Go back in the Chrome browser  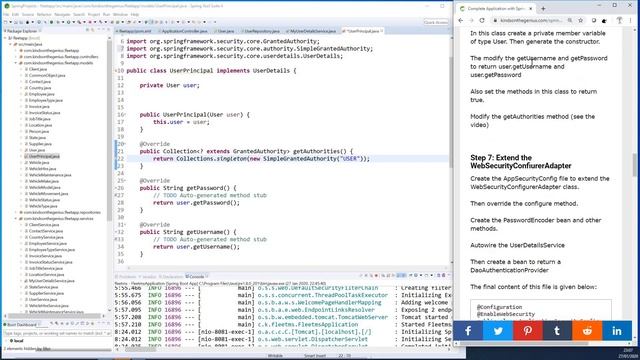coord(461,20)
